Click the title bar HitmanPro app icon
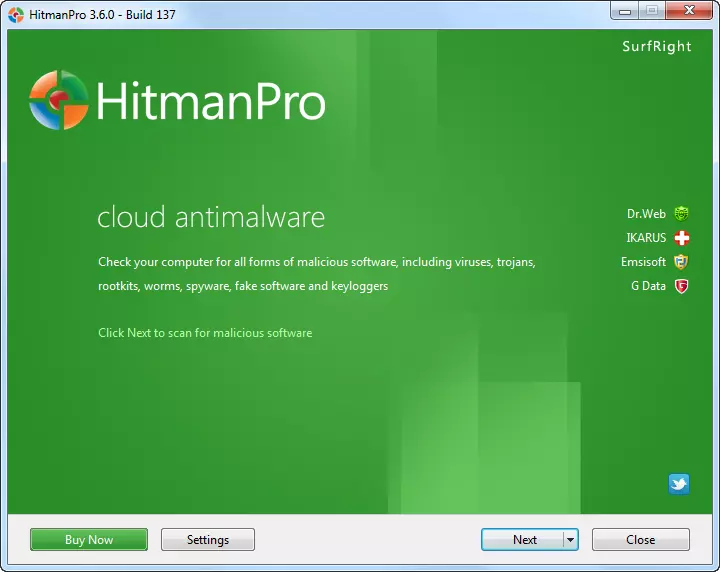This screenshot has width=720, height=572. point(16,15)
